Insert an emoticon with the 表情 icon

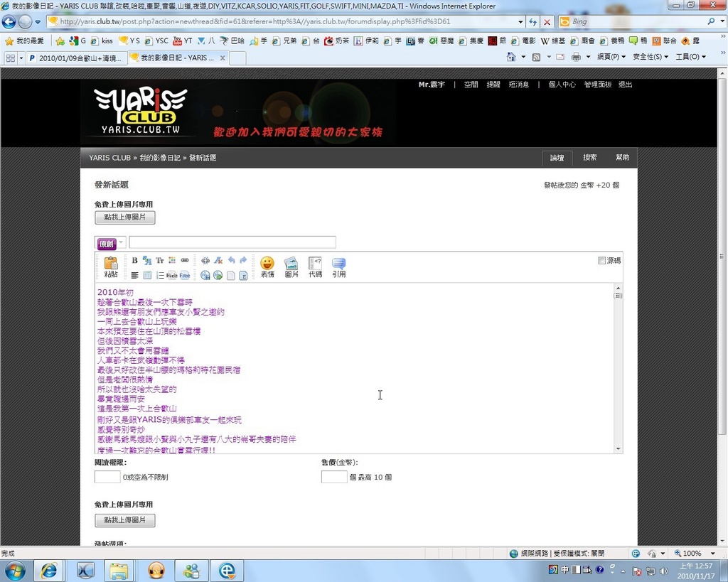click(267, 267)
